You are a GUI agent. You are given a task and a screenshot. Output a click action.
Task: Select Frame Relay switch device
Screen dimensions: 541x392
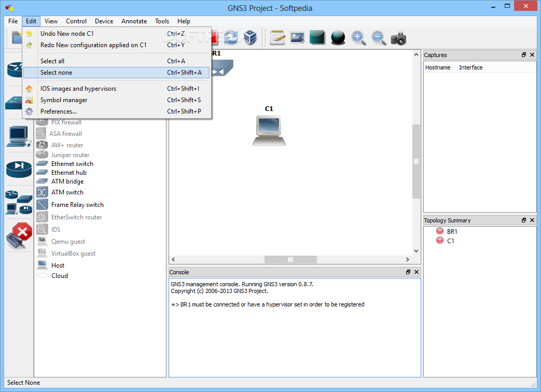[x=77, y=204]
